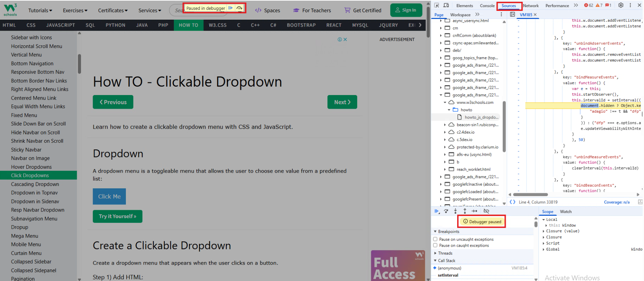
Task: Click the show console drawer icon near Coverage
Action: (x=640, y=202)
